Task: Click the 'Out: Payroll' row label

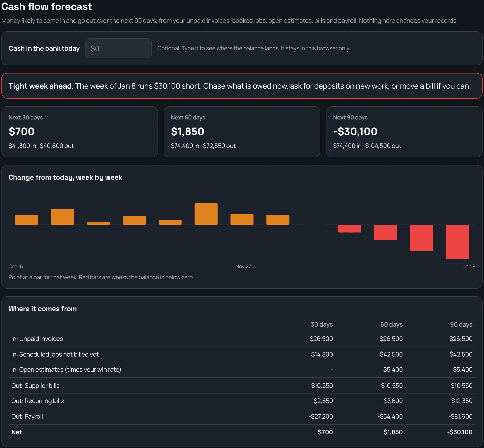Action: [27, 416]
